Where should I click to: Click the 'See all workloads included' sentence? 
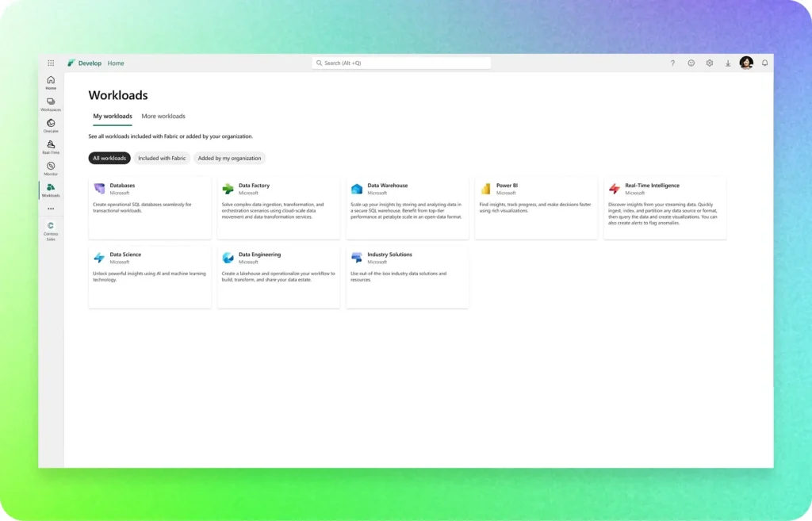[x=170, y=136]
